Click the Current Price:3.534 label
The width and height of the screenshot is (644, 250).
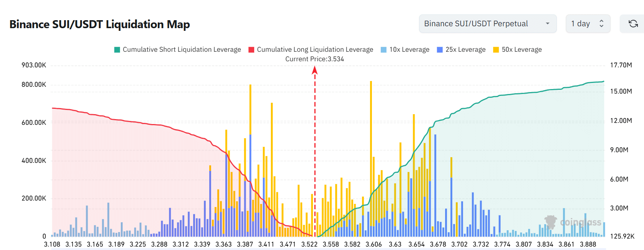(x=314, y=59)
